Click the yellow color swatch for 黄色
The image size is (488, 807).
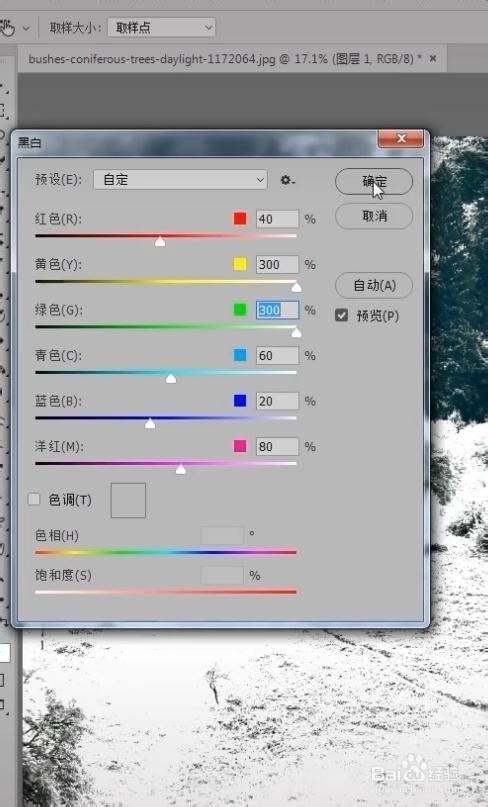[x=240, y=264]
